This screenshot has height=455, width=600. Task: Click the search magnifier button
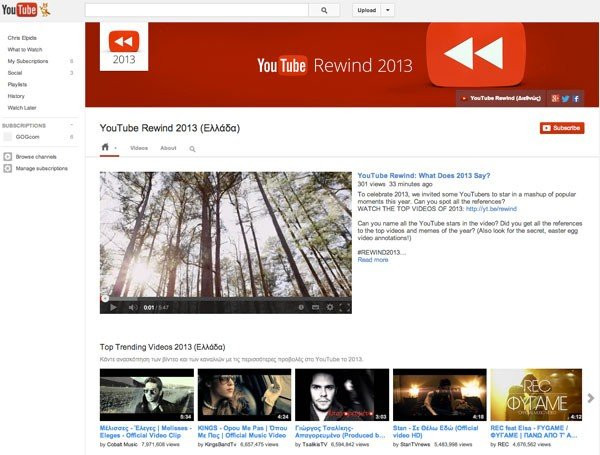(x=324, y=10)
